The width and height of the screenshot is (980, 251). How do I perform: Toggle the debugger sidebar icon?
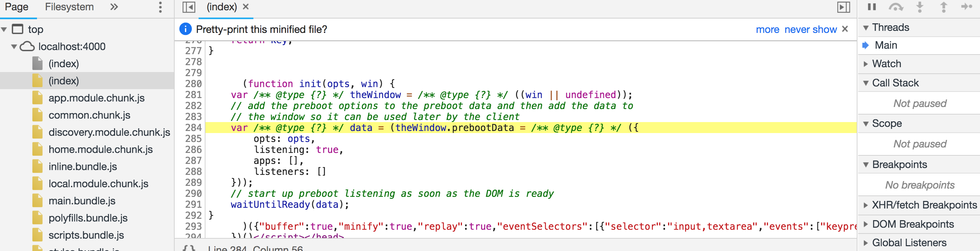coord(844,7)
